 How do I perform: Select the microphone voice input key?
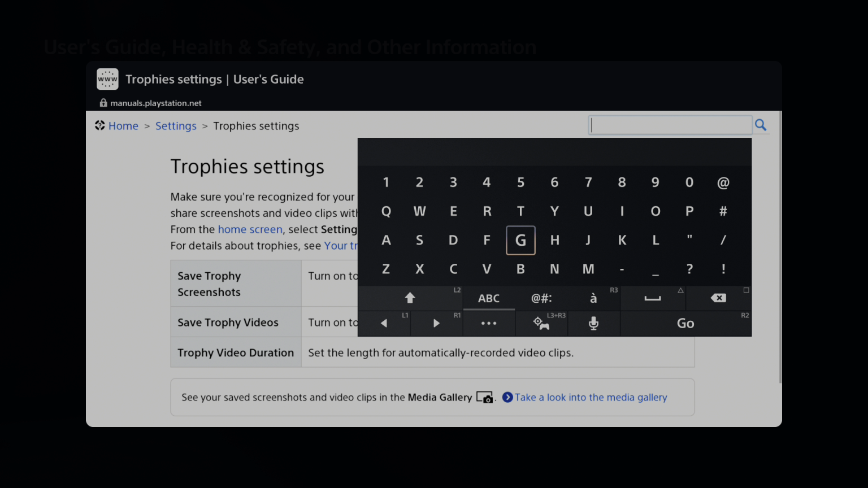(593, 323)
